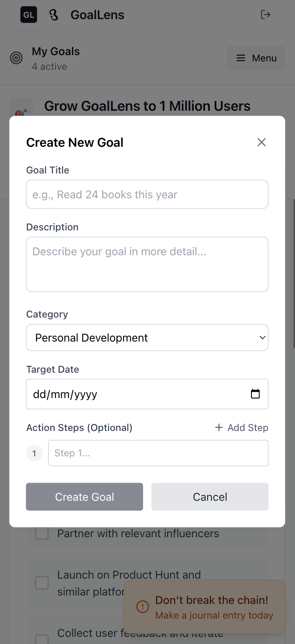Click the GL logo icon in the header

click(x=28, y=15)
